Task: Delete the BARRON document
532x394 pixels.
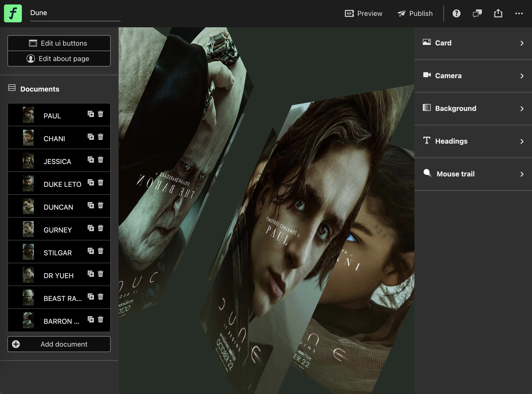Action: tap(100, 319)
